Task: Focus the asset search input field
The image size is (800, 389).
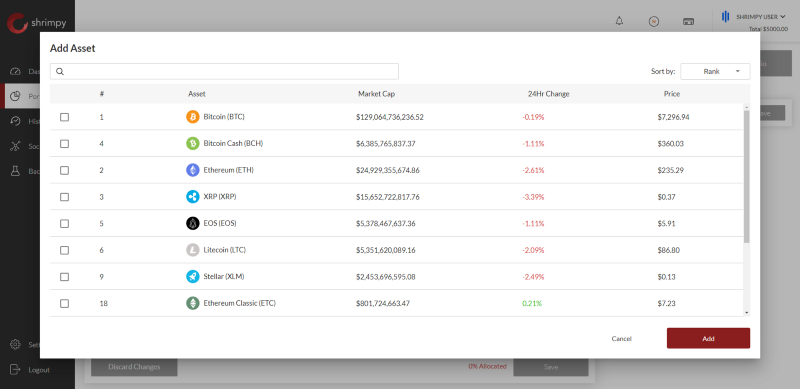Action: click(224, 71)
